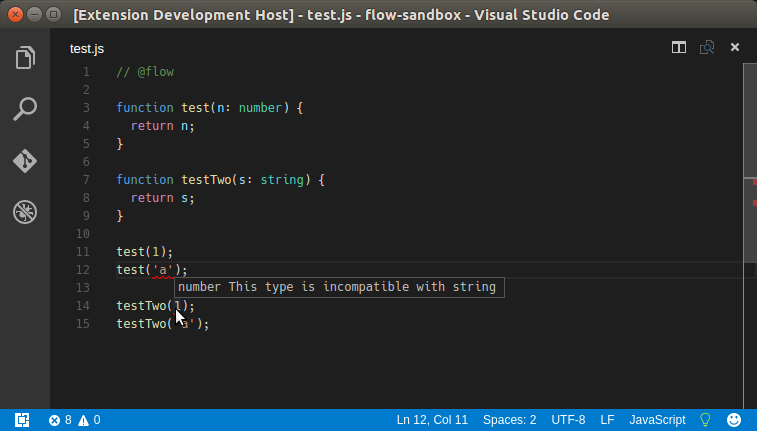
Task: Click lower red error marker in overview ruler
Action: click(x=755, y=203)
